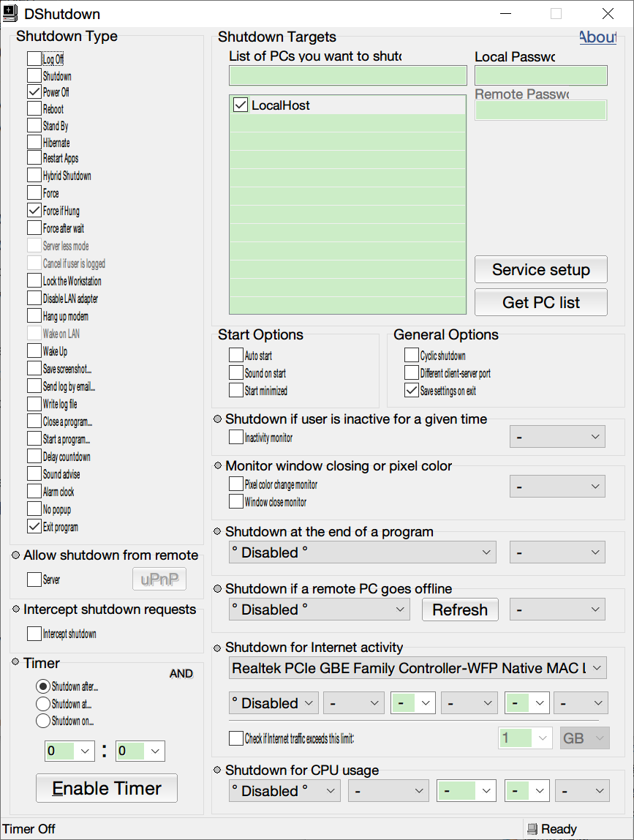Open the About link
The image size is (634, 840).
pos(597,37)
